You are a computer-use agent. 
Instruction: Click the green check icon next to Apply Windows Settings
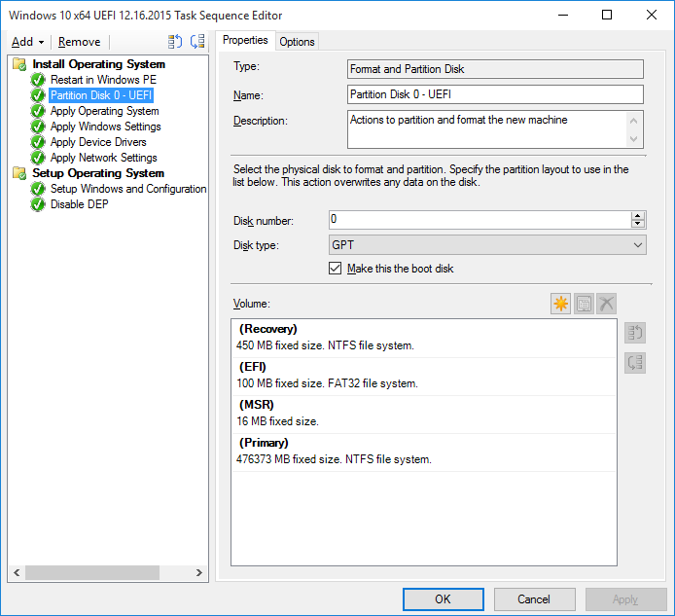tap(38, 127)
